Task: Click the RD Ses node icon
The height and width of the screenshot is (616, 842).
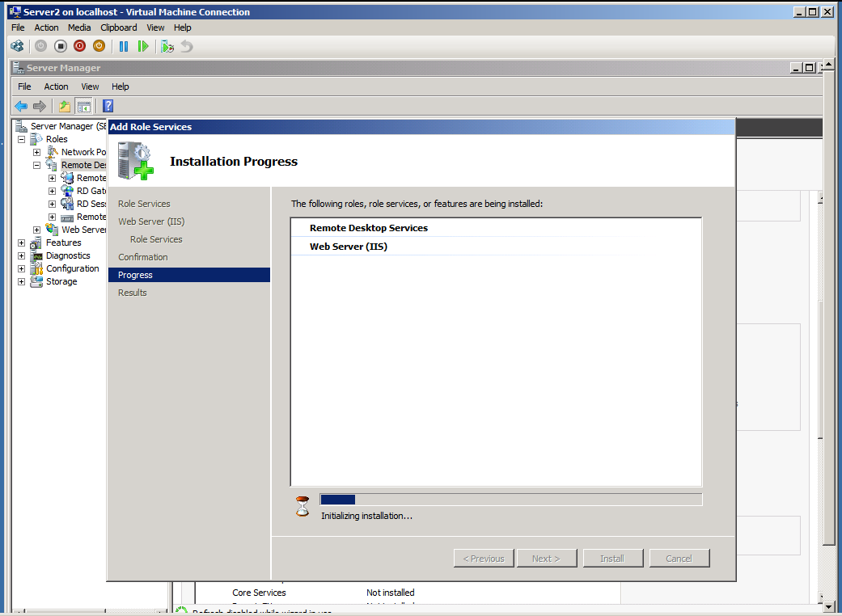Action: pyautogui.click(x=67, y=204)
